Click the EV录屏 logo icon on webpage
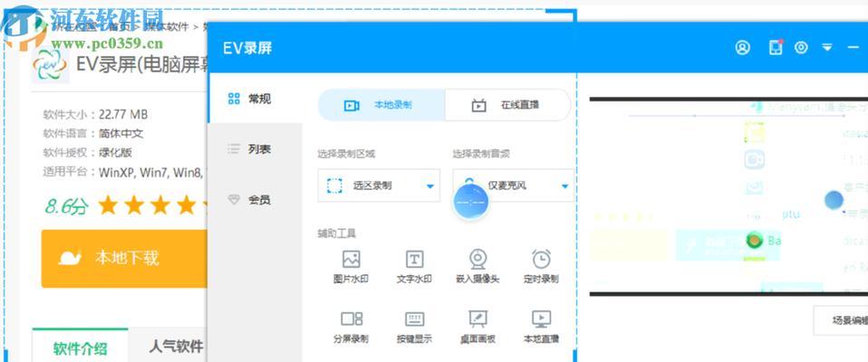Screen dimensions: 868x362 (50, 64)
